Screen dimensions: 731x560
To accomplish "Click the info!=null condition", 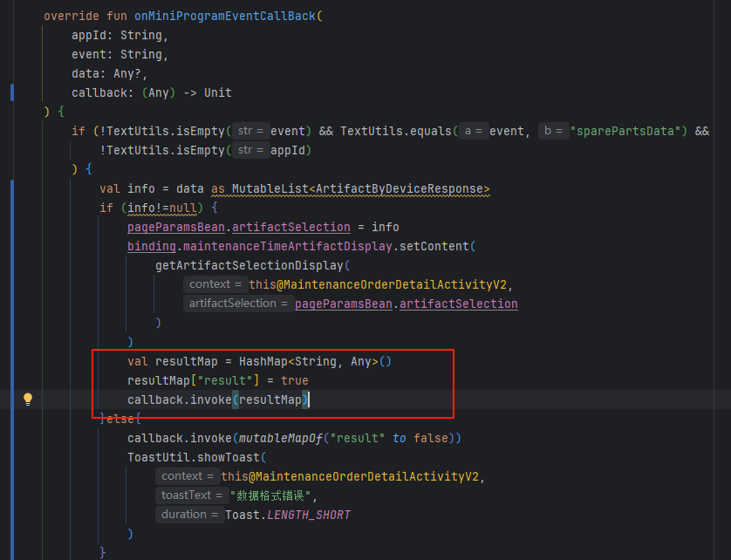I will click(162, 208).
